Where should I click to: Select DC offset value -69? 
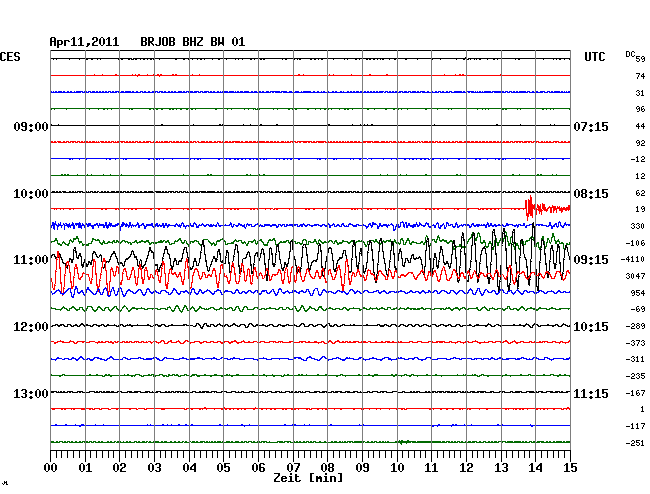638,309
